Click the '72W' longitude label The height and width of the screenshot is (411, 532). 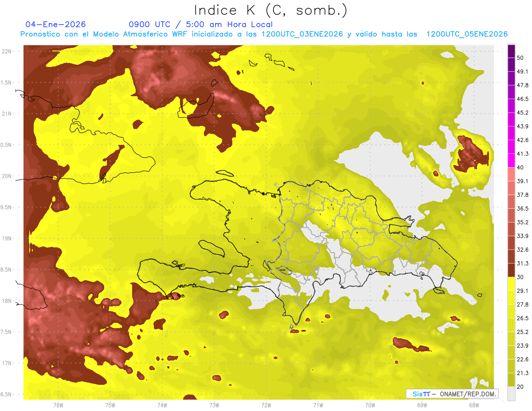266,405
